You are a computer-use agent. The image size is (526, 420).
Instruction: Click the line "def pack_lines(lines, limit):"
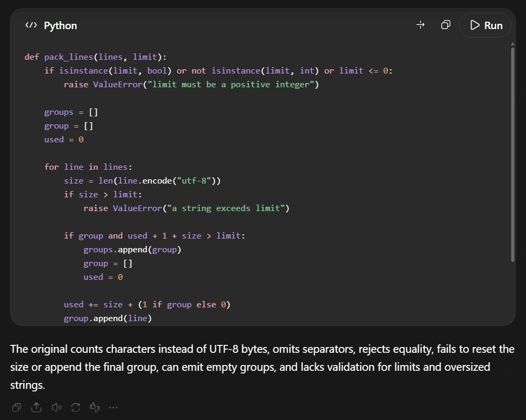(95, 57)
